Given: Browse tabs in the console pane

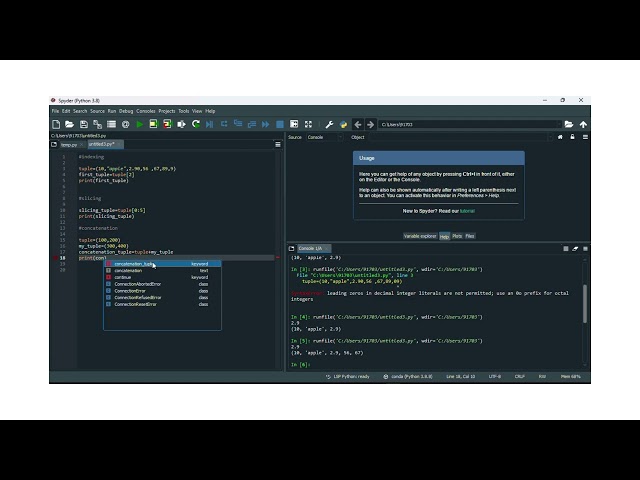Looking at the screenshot, I should pyautogui.click(x=291, y=249).
